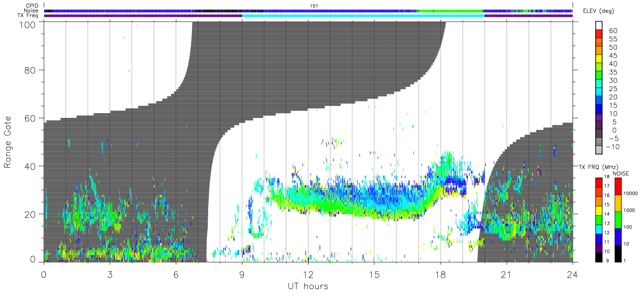Click the 30 label on elevation colorbar
This screenshot has height=297, width=644.
(x=612, y=80)
